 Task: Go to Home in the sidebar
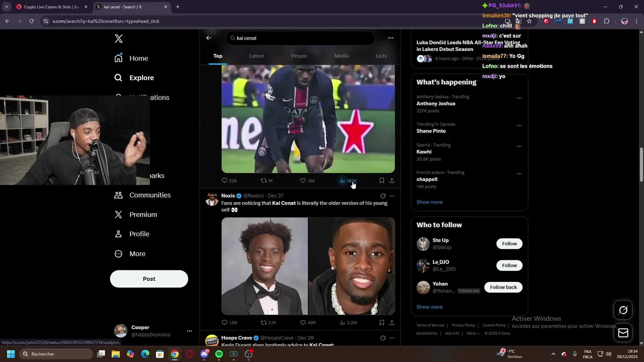(x=131, y=58)
